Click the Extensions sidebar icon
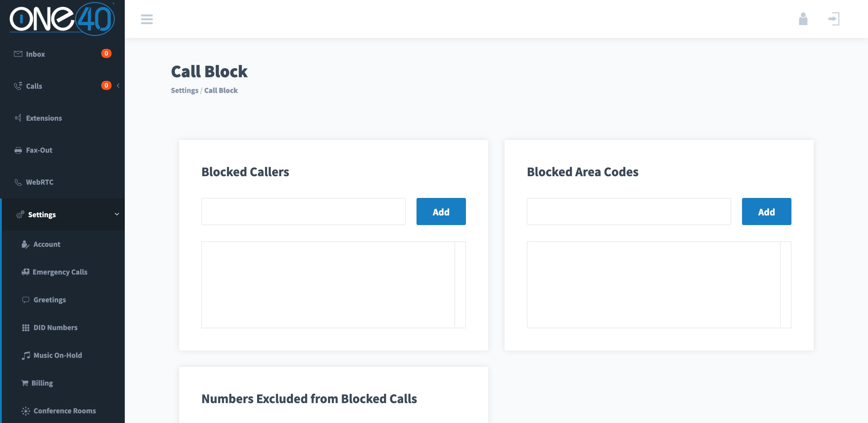This screenshot has height=423, width=868. (18, 118)
